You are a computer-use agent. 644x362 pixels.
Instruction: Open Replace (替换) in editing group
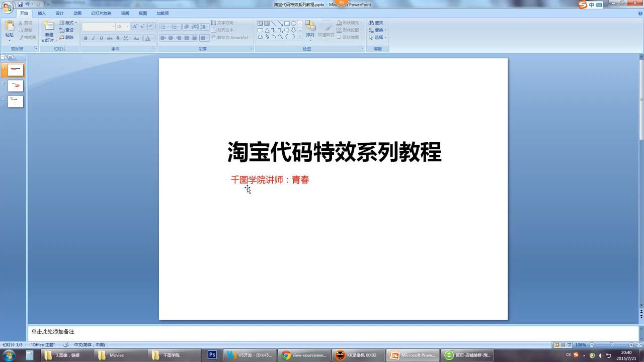coord(377,30)
